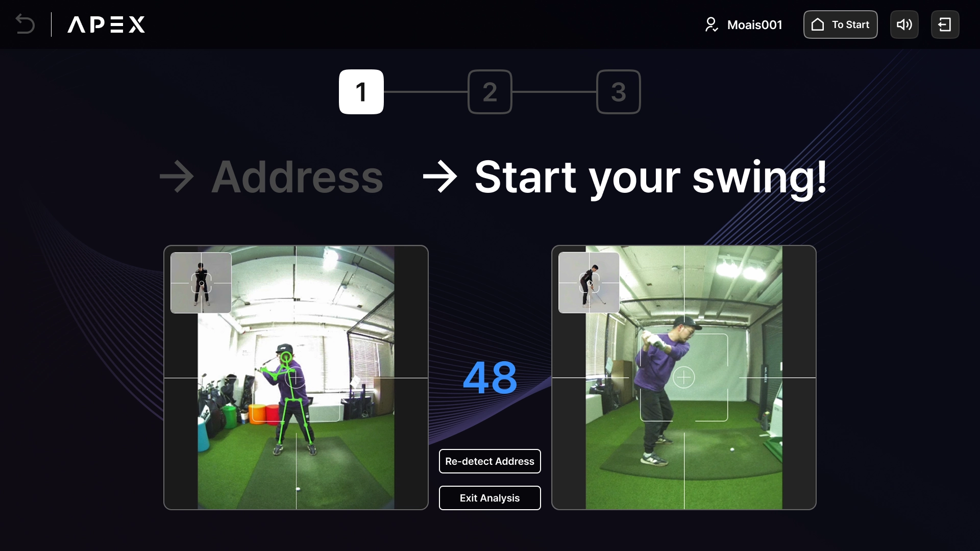
Task: Click the APEX logo
Action: 106,24
